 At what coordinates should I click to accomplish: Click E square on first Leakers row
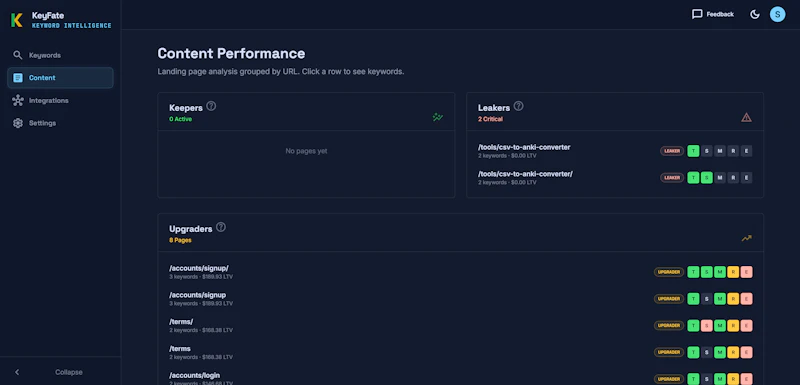(746, 151)
